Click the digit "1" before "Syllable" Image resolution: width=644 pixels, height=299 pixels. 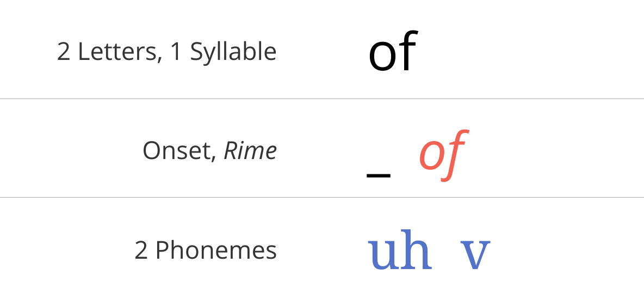tap(176, 52)
